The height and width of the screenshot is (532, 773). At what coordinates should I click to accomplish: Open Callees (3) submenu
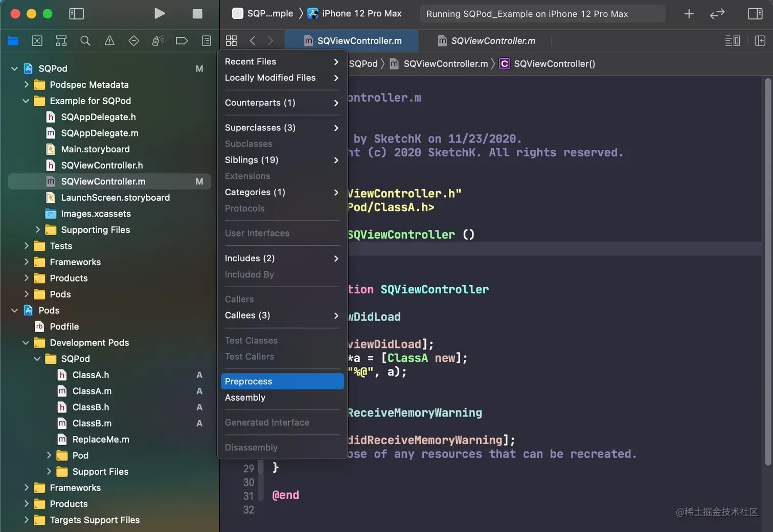282,315
